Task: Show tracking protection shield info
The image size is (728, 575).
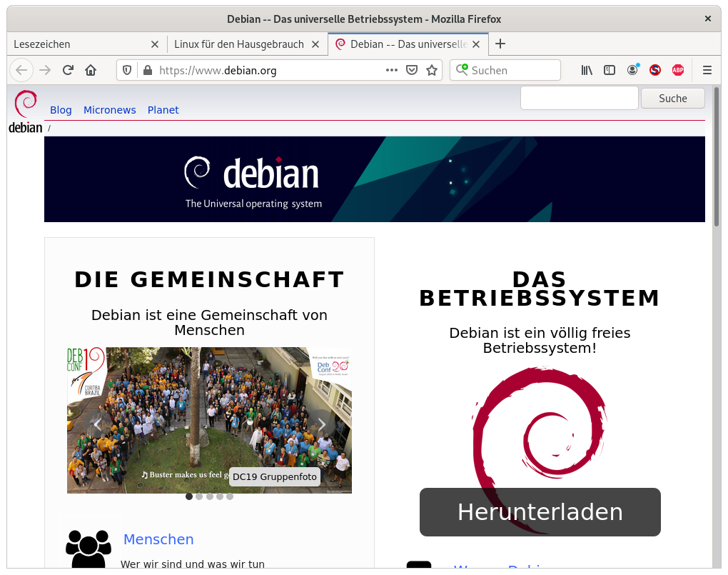Action: coord(127,70)
